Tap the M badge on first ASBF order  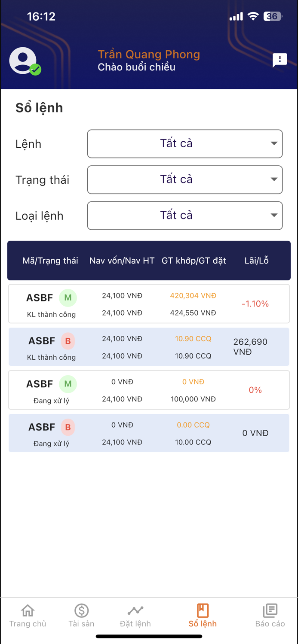click(x=68, y=298)
